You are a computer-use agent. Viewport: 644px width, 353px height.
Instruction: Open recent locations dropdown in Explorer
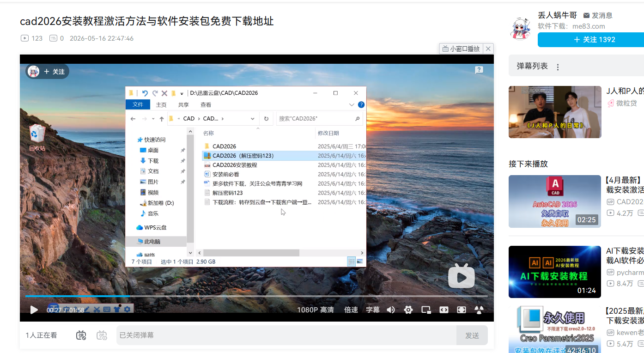[153, 119]
